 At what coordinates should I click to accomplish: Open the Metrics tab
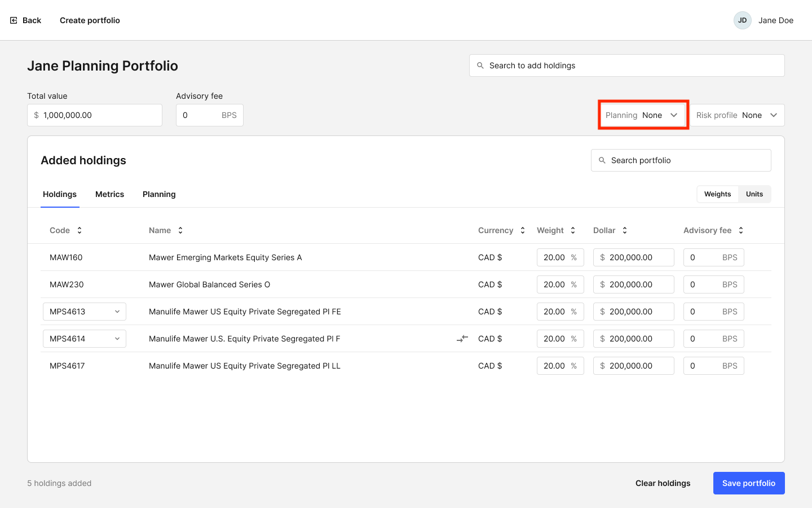[109, 194]
